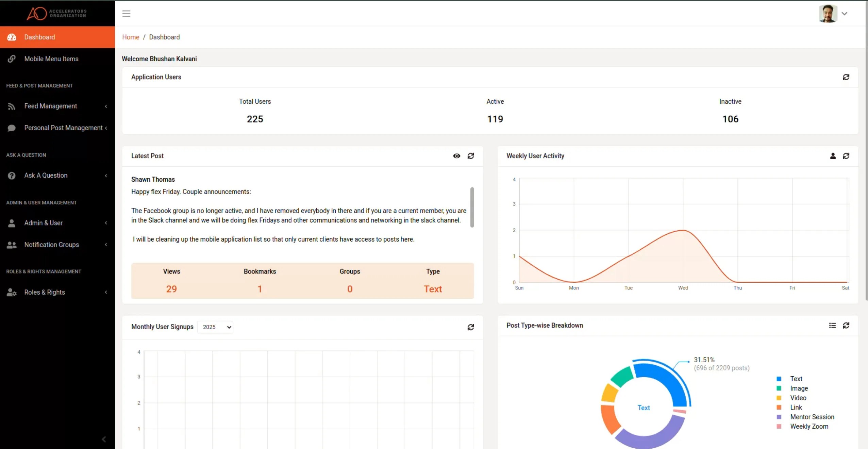This screenshot has width=868, height=449.
Task: Toggle the Mentor Session legend entry
Action: pyautogui.click(x=812, y=417)
